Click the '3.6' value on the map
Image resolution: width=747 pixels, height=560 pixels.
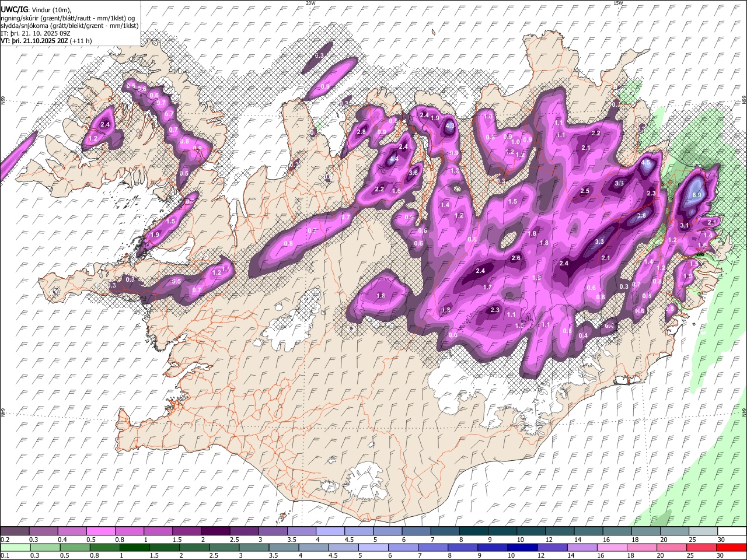[414, 173]
